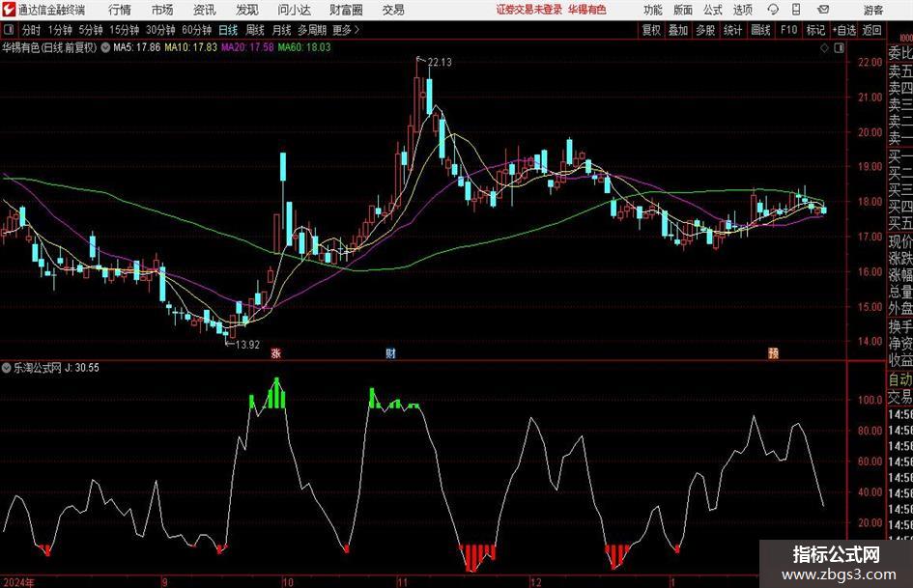Image resolution: width=913 pixels, height=588 pixels.
Task: Open the 资讯 menu
Action: point(205,10)
